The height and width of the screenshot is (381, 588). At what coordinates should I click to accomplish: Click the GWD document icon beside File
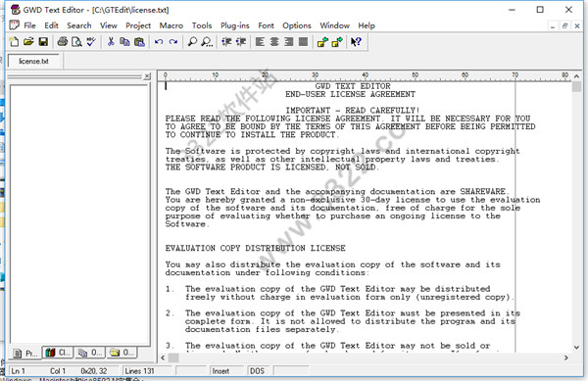point(15,25)
